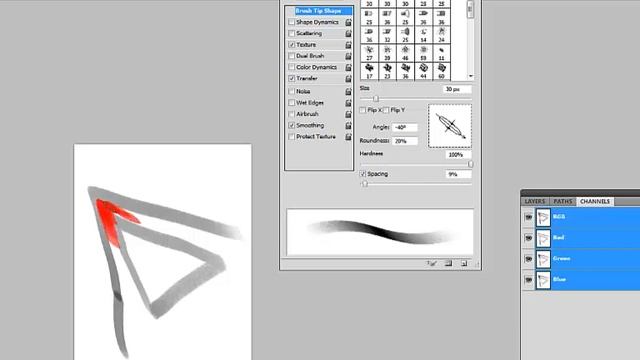Viewport: 640px width, 360px height.
Task: Select the Channels tab
Action: coord(595,202)
